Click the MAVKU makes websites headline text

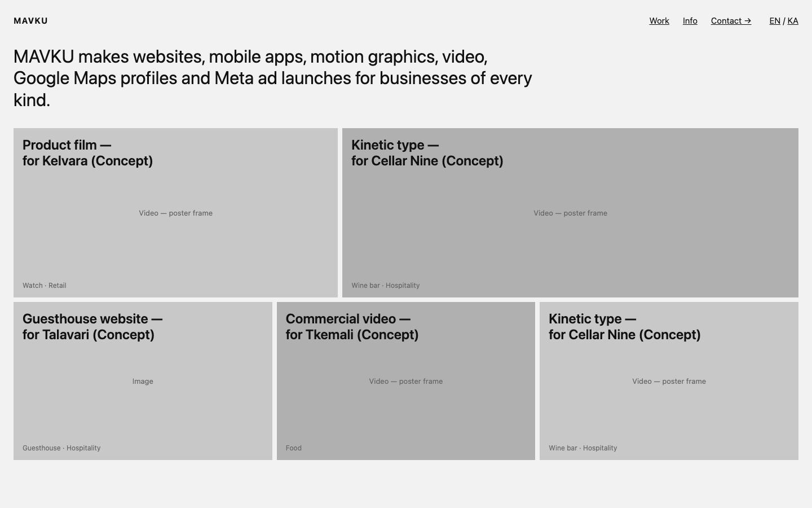273,78
